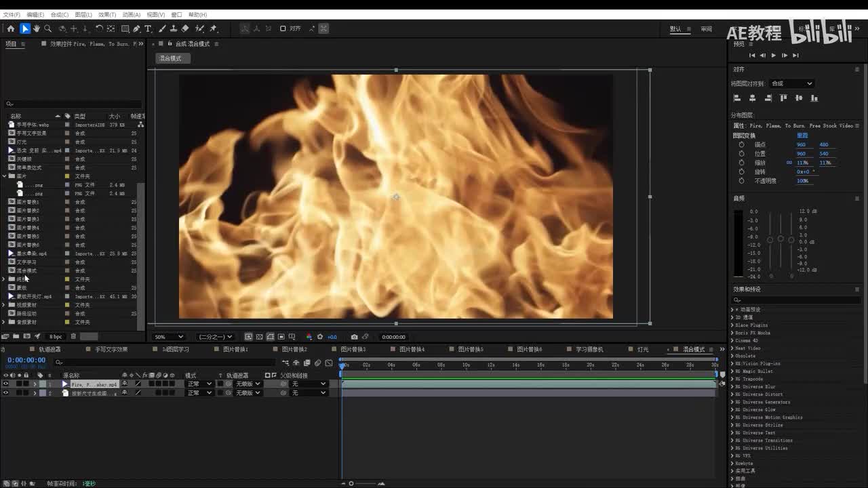
Task: Select the Eraser tool
Action: 185,28
